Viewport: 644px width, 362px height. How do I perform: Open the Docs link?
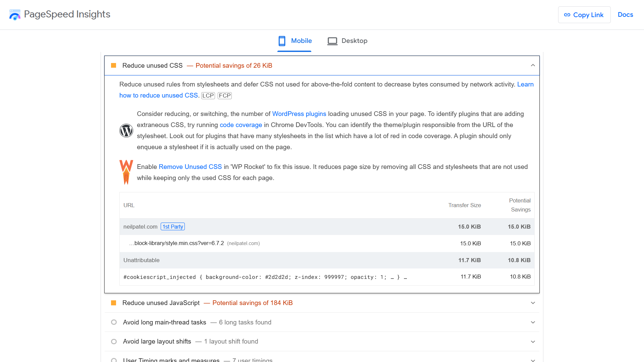(626, 14)
